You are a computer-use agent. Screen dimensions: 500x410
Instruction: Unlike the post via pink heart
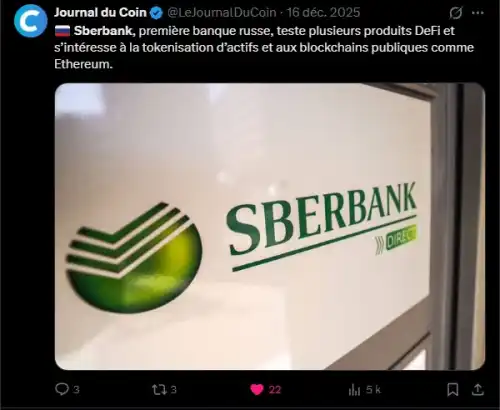click(x=257, y=389)
